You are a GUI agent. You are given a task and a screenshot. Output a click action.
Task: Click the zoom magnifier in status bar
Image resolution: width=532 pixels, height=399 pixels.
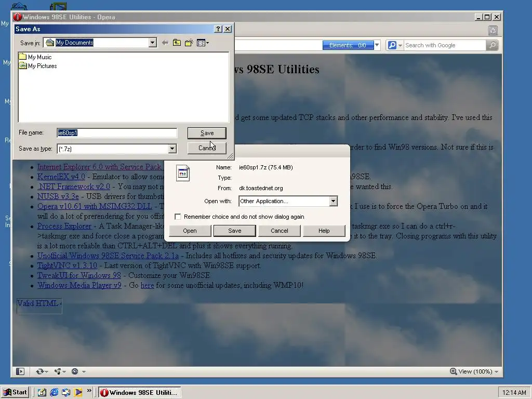click(453, 371)
